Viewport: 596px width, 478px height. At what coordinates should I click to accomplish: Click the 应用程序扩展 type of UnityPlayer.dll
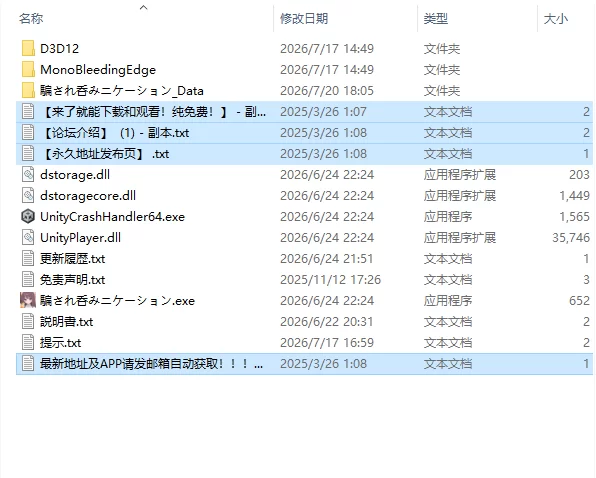pos(460,237)
